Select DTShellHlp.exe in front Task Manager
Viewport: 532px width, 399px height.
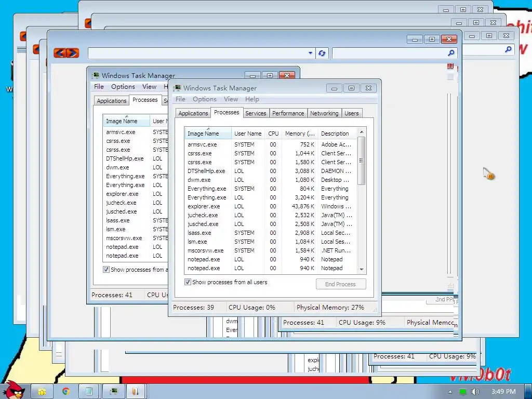point(271,171)
